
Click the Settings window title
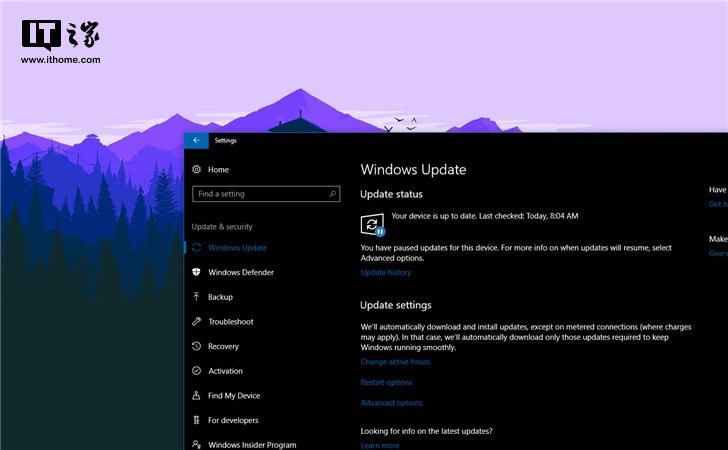[x=226, y=140]
